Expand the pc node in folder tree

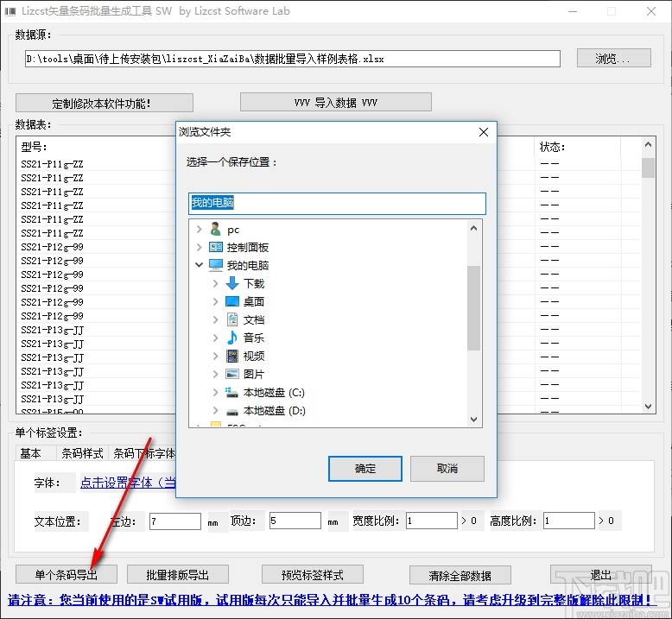click(199, 229)
